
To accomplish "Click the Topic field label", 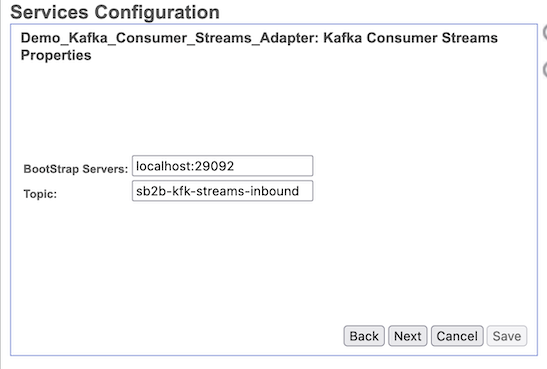I will tap(40, 194).
